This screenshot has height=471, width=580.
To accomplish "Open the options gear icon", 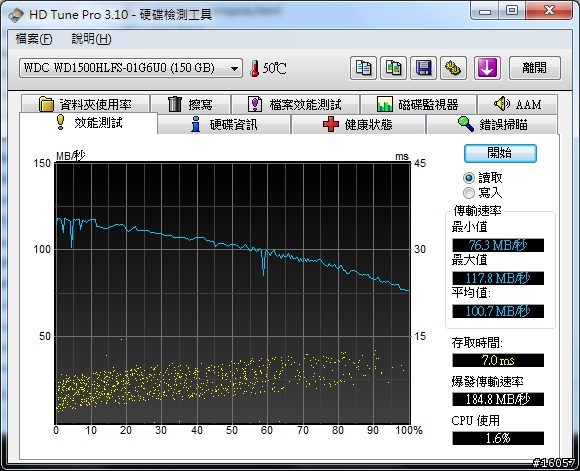I will point(453,68).
